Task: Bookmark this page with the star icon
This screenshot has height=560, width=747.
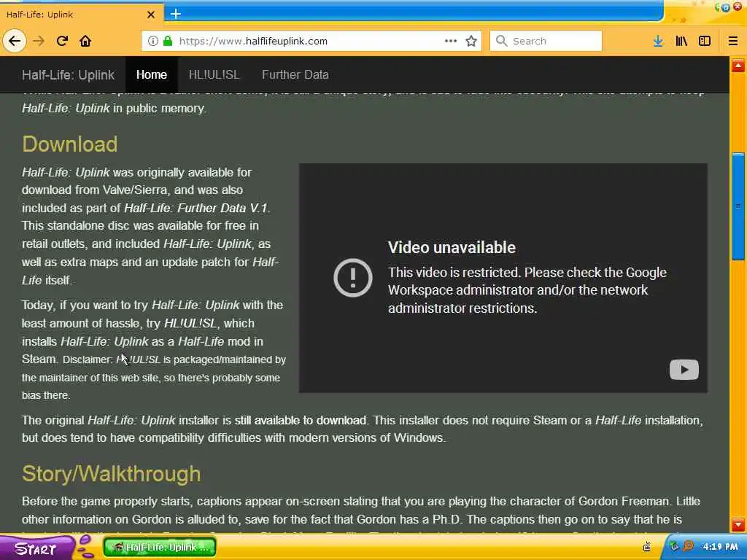Action: coord(471,41)
